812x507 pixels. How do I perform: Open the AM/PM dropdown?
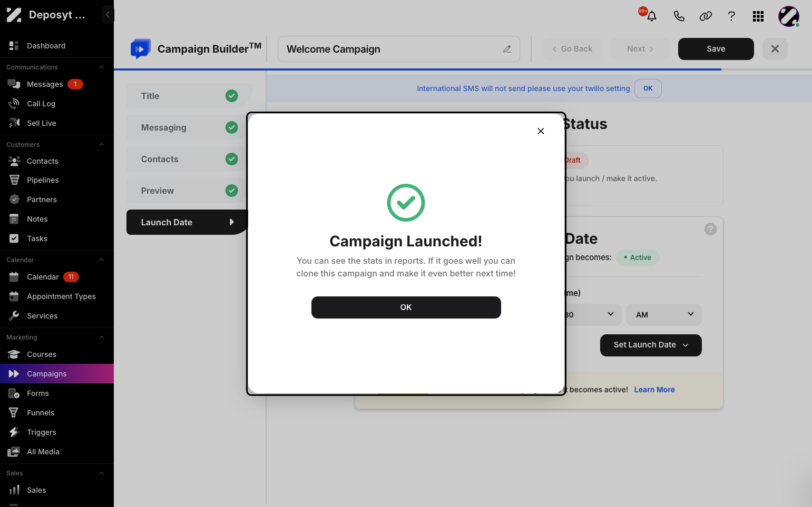[x=664, y=315]
